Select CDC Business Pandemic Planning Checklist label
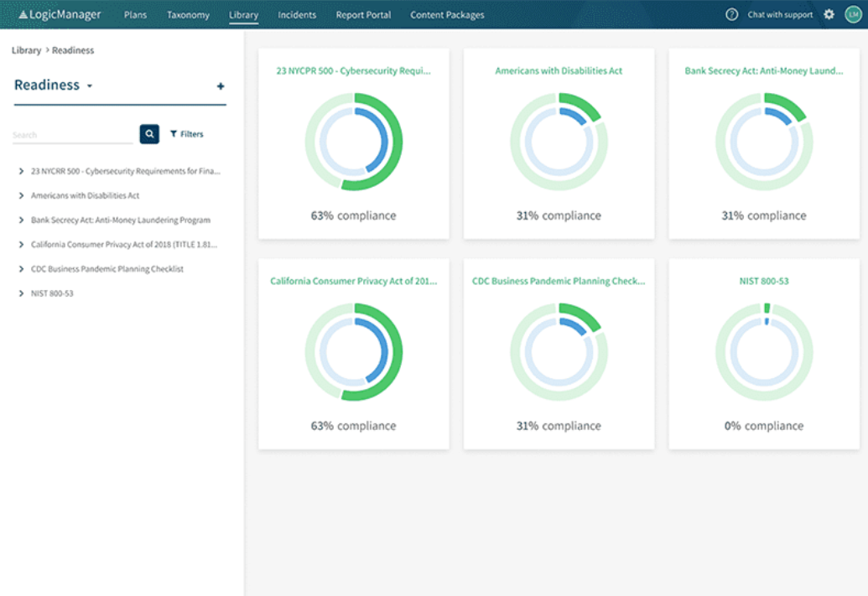 tap(107, 269)
